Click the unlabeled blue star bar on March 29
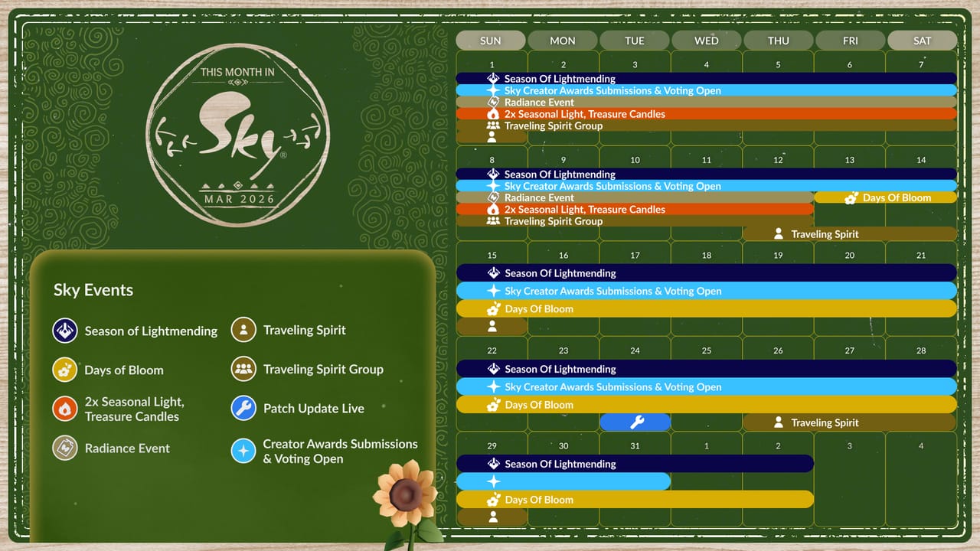The height and width of the screenshot is (551, 980). [563, 481]
